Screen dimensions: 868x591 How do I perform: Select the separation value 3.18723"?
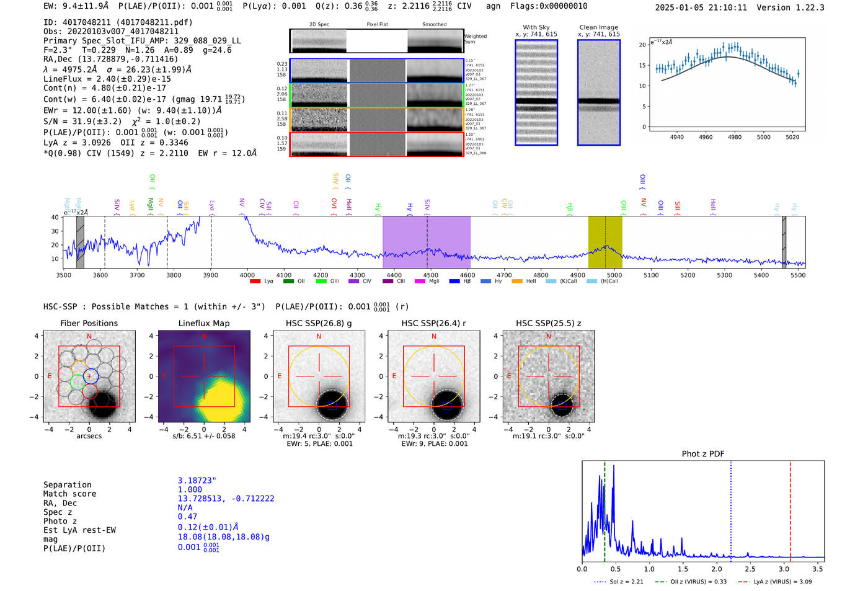click(x=197, y=481)
